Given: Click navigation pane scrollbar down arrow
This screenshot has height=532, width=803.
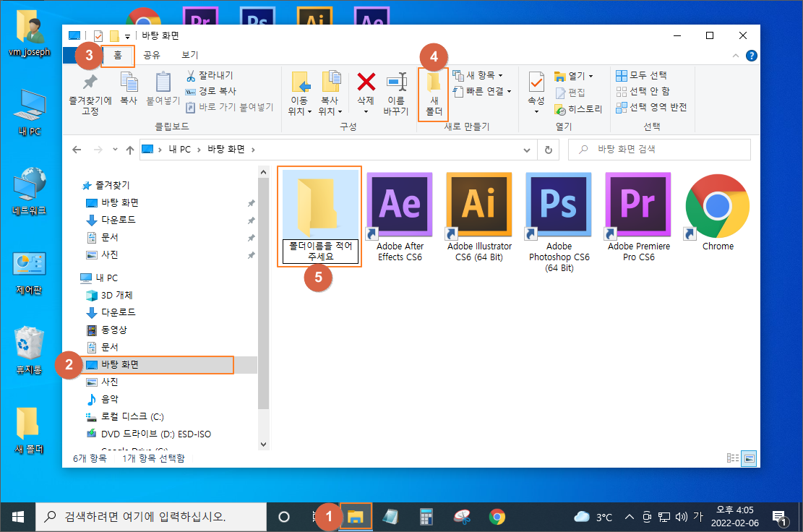Looking at the screenshot, I should point(263,445).
